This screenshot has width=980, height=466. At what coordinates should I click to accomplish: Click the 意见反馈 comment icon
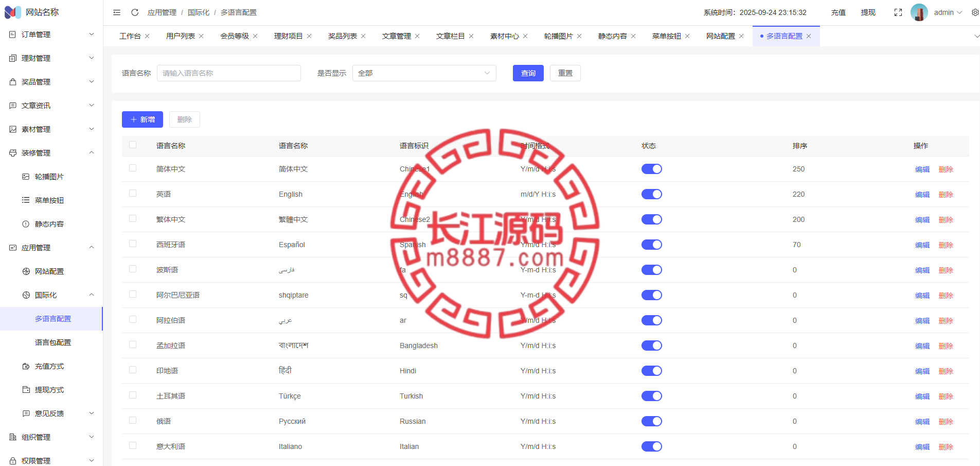(26, 413)
